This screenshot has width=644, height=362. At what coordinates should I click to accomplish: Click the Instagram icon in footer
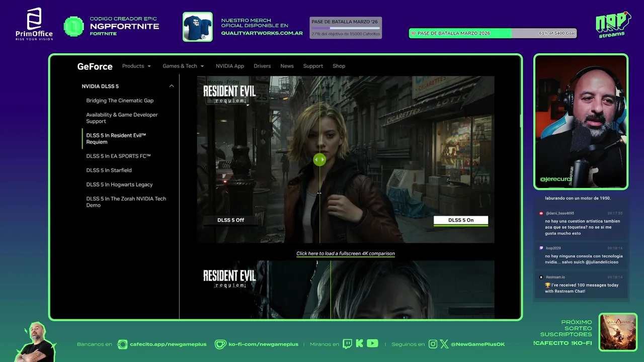pos(433,344)
